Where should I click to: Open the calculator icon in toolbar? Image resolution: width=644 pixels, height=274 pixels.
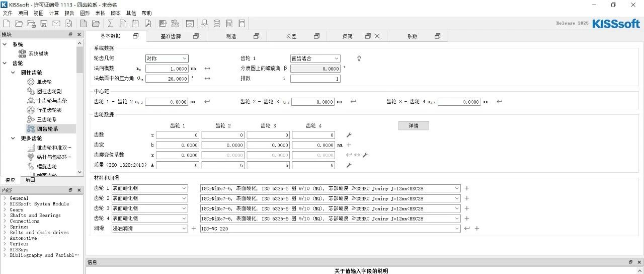tap(229, 23)
